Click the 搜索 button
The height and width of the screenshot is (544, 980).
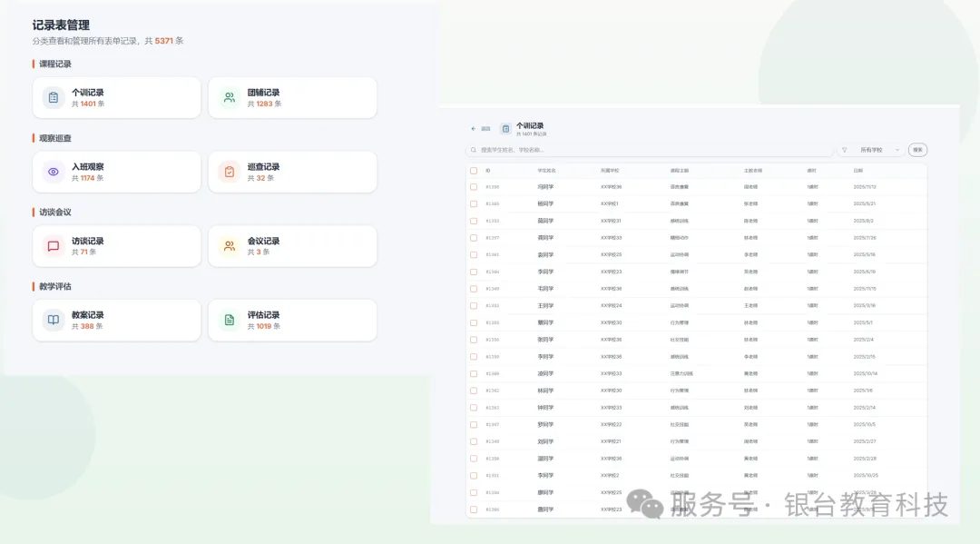[x=917, y=150]
